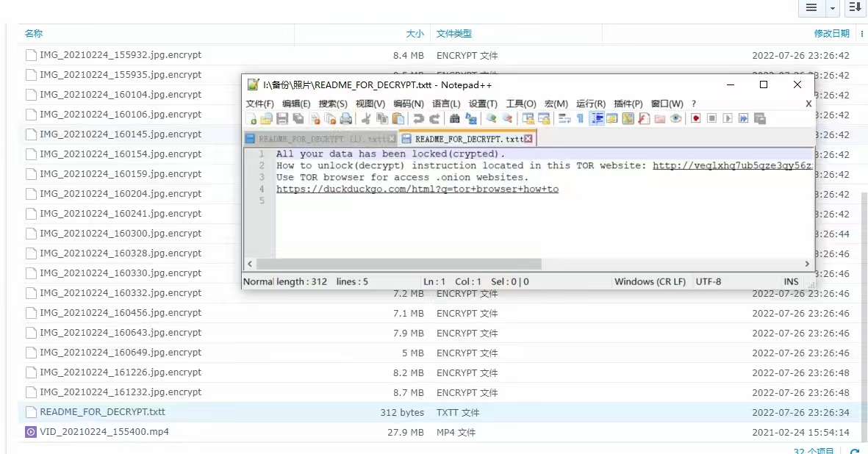Viewport: 868px width, 454px height.
Task: Click the TOR website onion link
Action: (732, 165)
